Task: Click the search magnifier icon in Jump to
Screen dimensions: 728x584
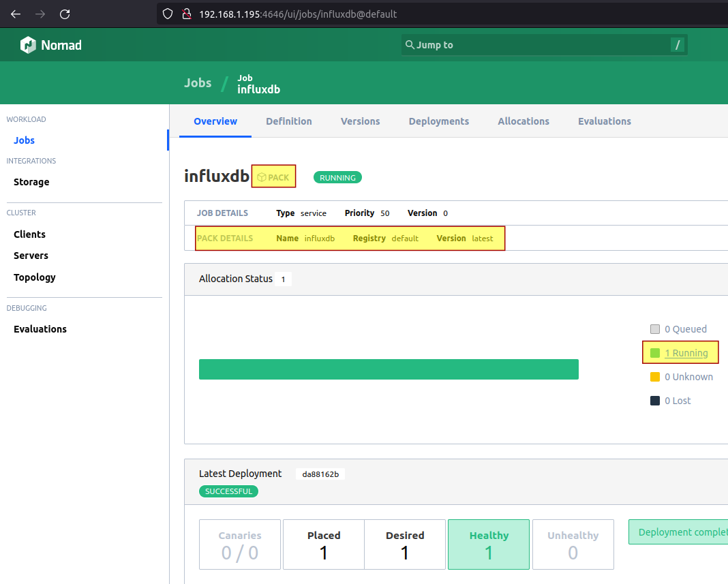Action: 410,44
